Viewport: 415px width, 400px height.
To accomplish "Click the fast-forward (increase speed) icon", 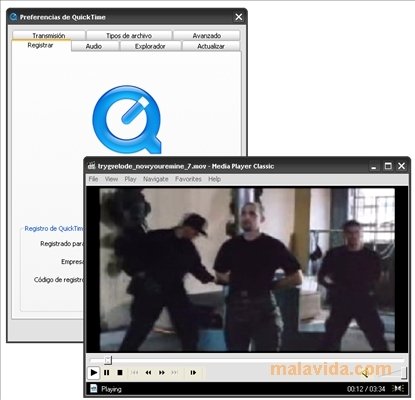I will coord(162,372).
